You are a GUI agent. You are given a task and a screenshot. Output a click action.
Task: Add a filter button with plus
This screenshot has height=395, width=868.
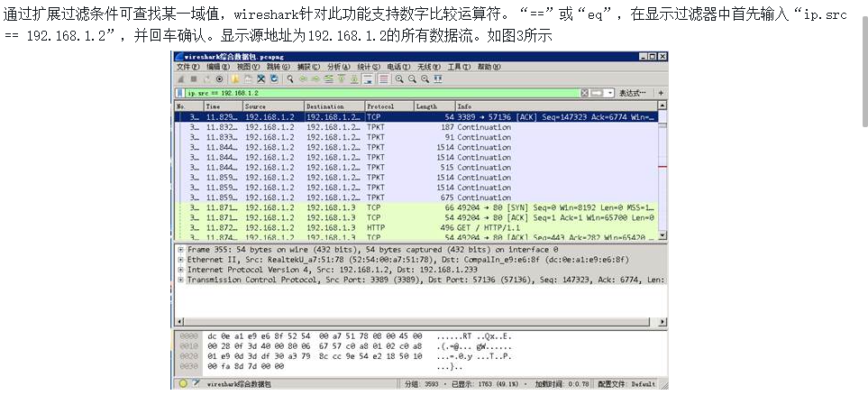click(661, 93)
